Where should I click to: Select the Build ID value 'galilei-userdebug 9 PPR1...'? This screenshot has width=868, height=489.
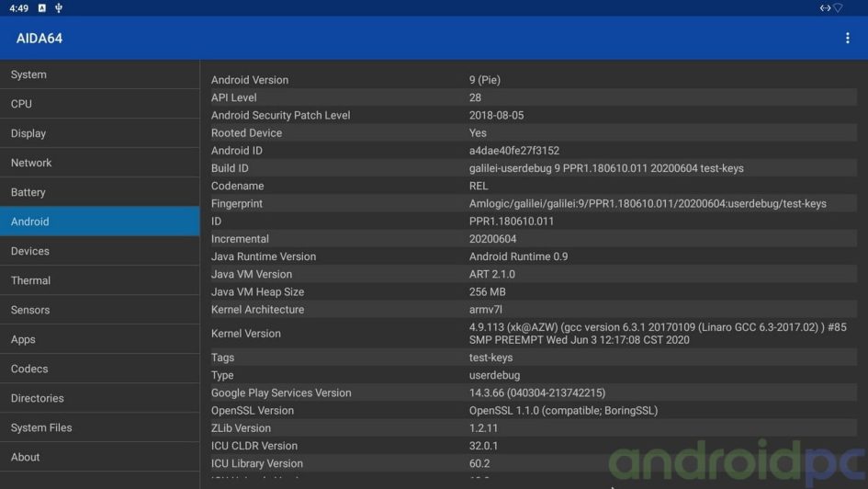606,168
